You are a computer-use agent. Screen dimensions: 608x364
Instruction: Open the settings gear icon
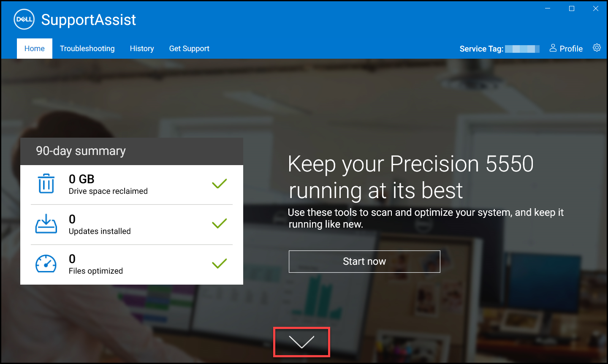click(x=597, y=48)
